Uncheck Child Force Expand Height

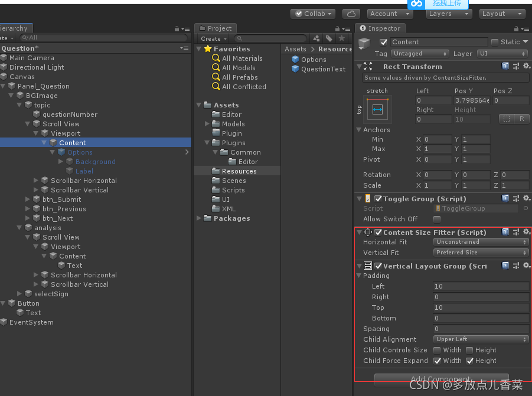click(x=469, y=361)
